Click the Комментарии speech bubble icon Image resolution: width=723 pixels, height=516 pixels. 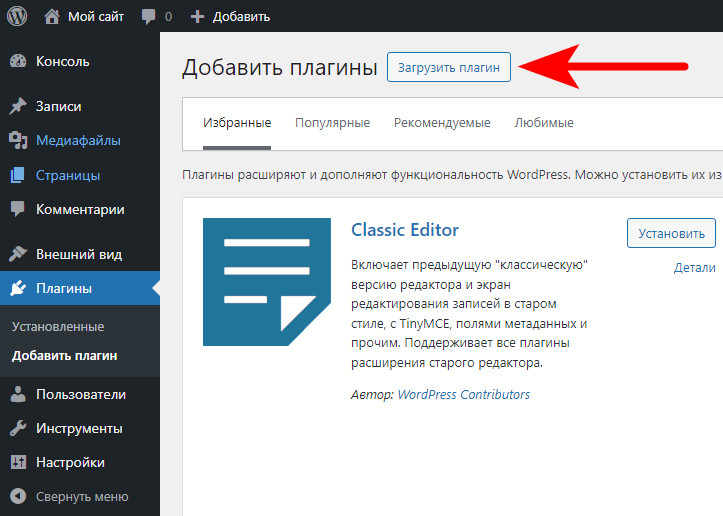tap(18, 209)
